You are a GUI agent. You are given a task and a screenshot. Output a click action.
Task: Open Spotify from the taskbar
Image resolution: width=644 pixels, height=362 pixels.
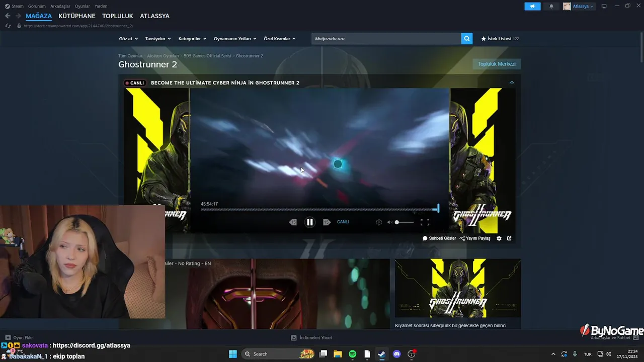click(353, 354)
